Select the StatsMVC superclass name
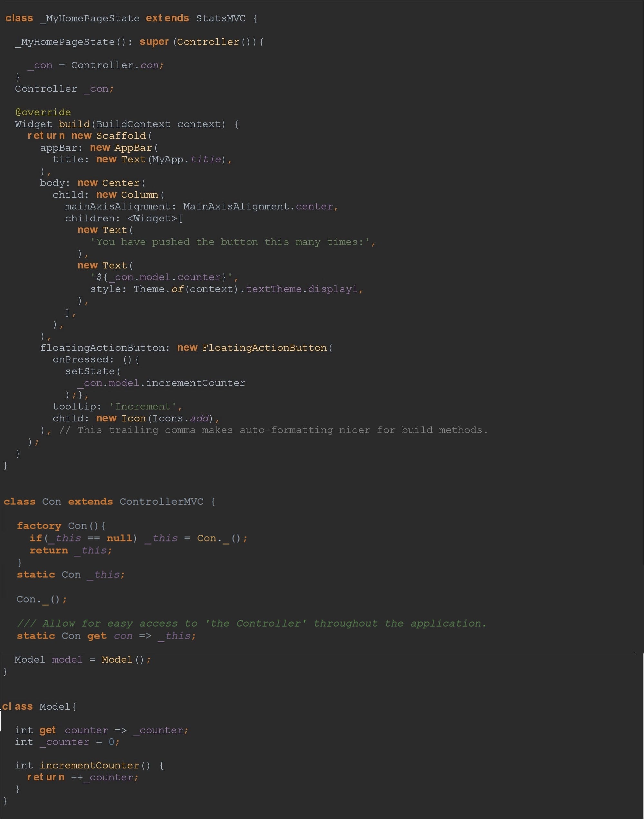This screenshot has height=819, width=644. 221,18
